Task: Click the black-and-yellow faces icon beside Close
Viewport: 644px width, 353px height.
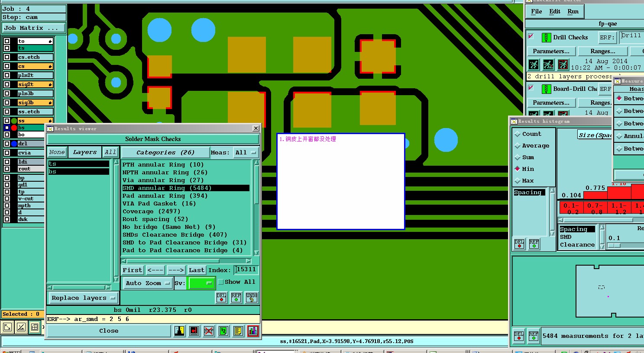Action: tap(180, 331)
